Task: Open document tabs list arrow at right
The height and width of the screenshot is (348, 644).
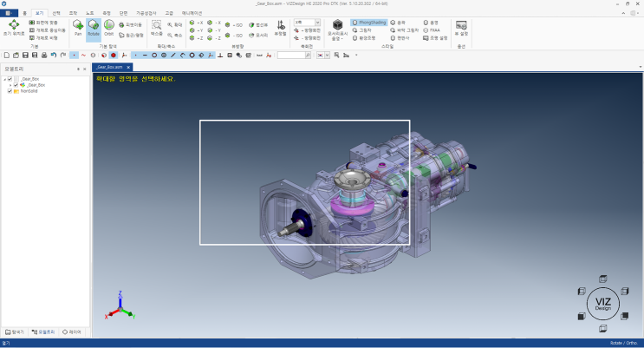Action: click(641, 67)
